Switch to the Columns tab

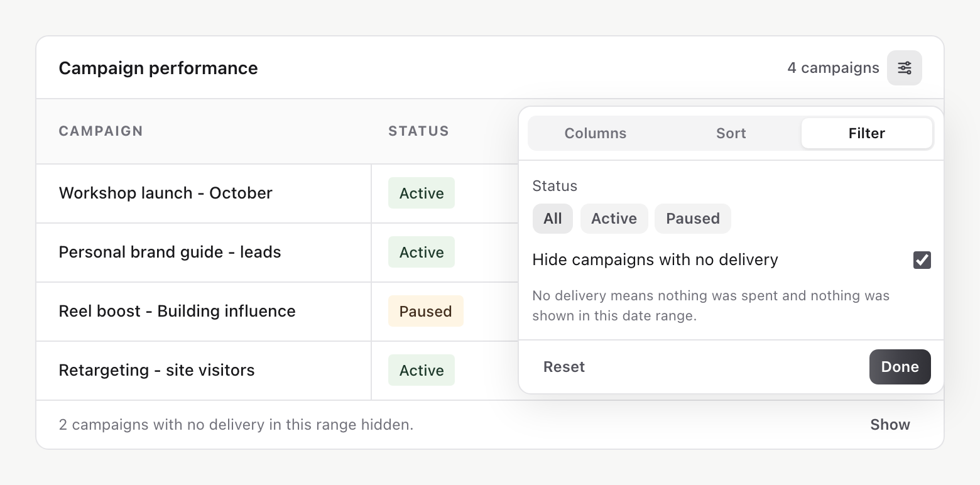[596, 133]
